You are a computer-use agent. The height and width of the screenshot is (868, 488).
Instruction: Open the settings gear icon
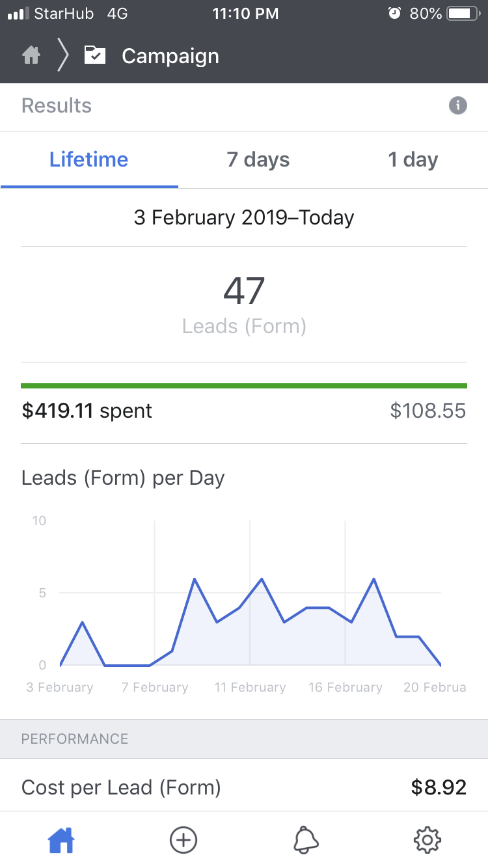(x=427, y=840)
